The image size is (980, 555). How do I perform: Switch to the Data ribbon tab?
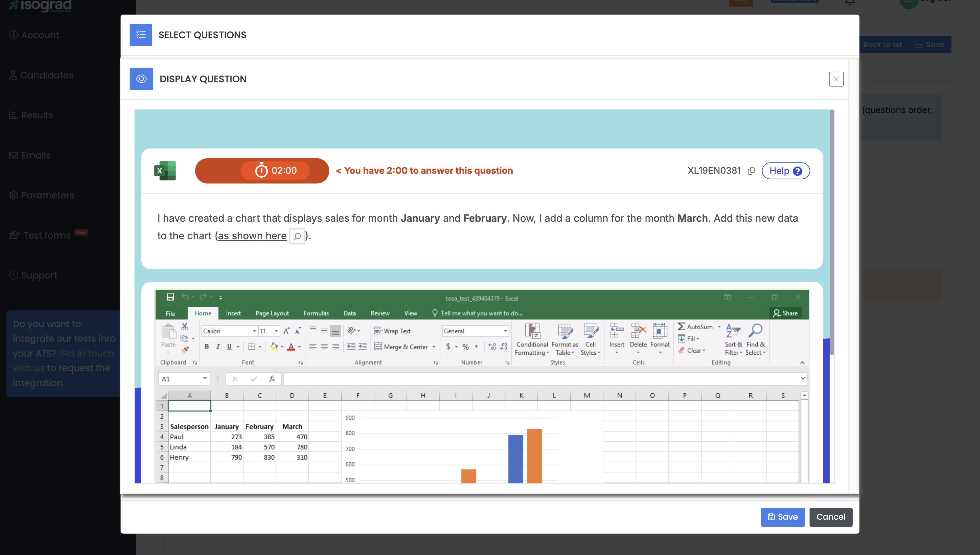click(x=349, y=313)
